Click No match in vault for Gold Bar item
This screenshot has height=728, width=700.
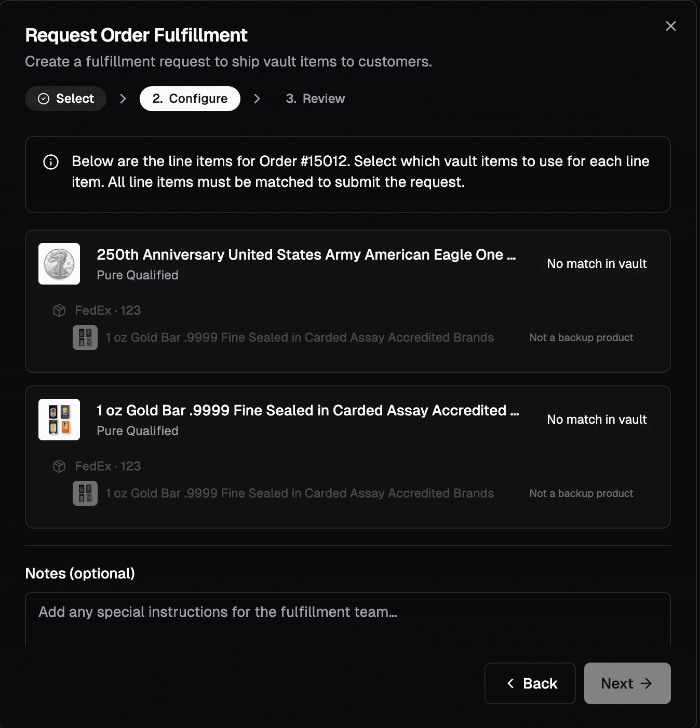[597, 420]
